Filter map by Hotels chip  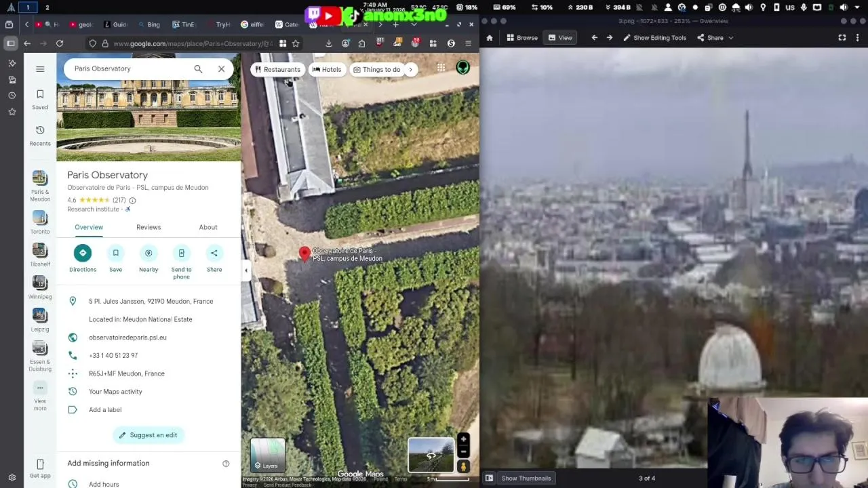pyautogui.click(x=327, y=69)
